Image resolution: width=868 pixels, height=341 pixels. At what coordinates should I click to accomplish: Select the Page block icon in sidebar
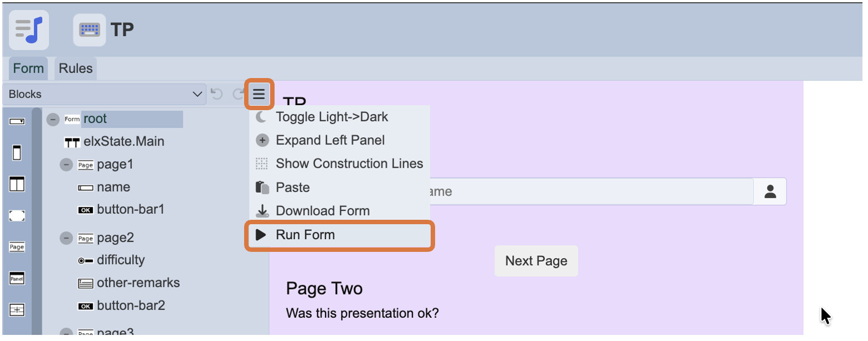(x=17, y=247)
